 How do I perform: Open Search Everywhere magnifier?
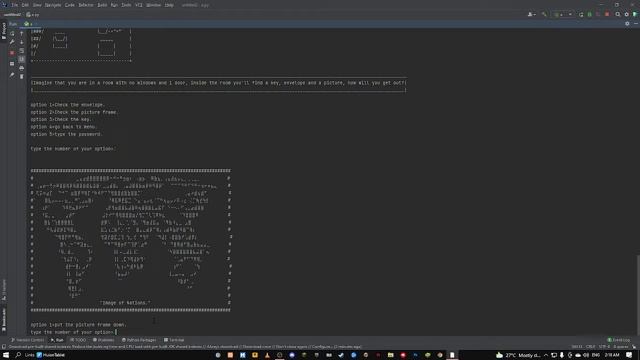coord(618,14)
